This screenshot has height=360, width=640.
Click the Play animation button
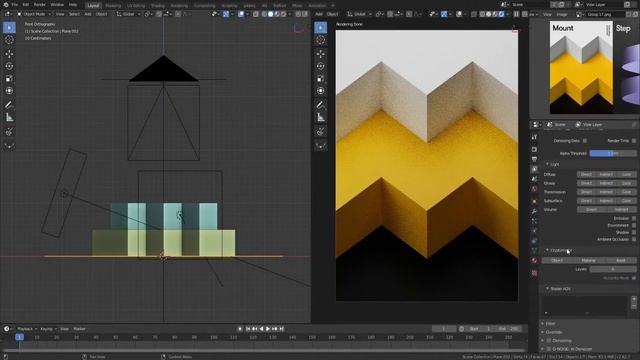[268, 329]
